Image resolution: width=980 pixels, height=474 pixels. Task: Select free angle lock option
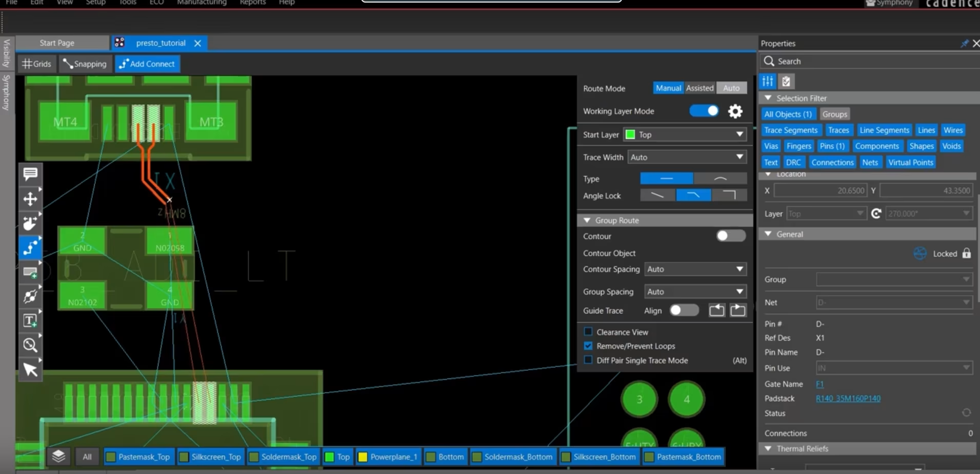pos(657,195)
